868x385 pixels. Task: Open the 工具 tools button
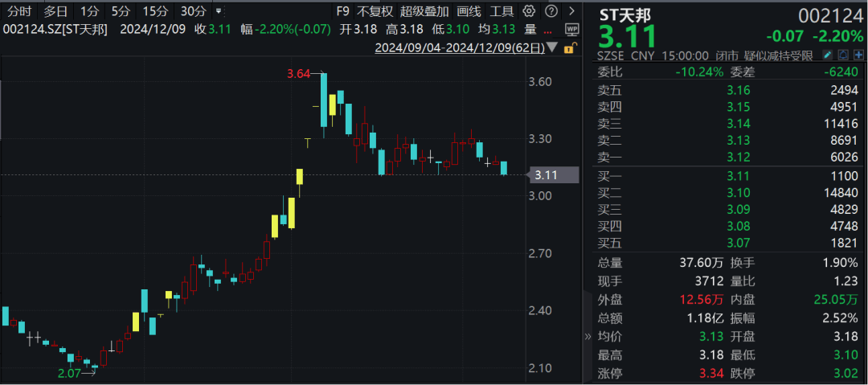pyautogui.click(x=502, y=10)
